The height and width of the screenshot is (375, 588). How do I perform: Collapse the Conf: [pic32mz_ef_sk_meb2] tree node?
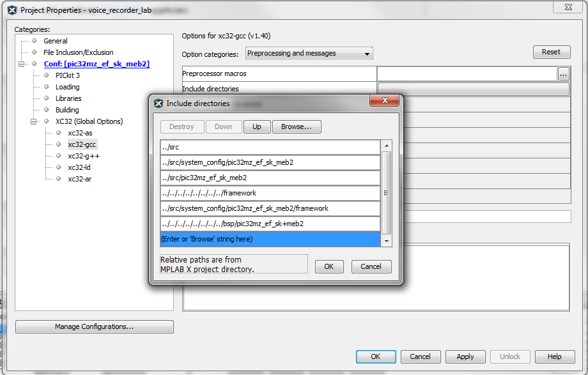(22, 64)
